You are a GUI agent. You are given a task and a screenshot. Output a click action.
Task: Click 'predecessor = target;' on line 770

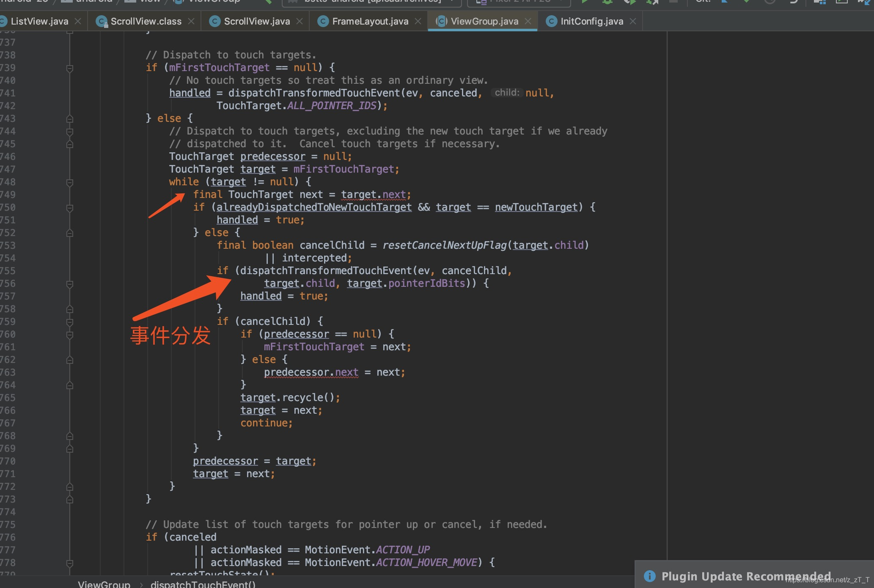(255, 461)
